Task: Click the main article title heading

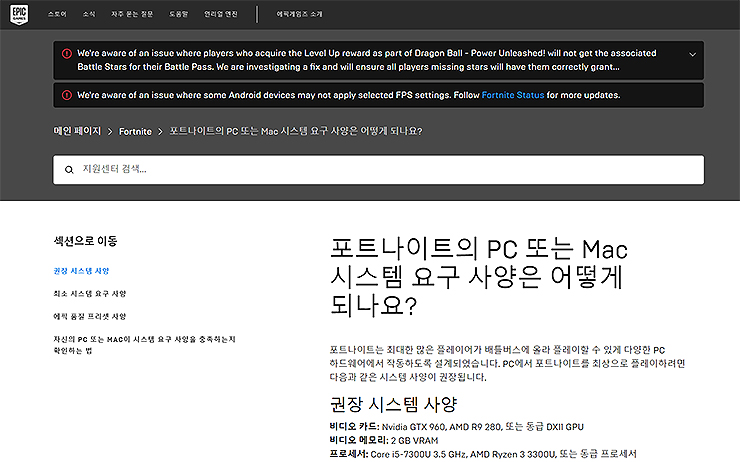Action: [479, 277]
